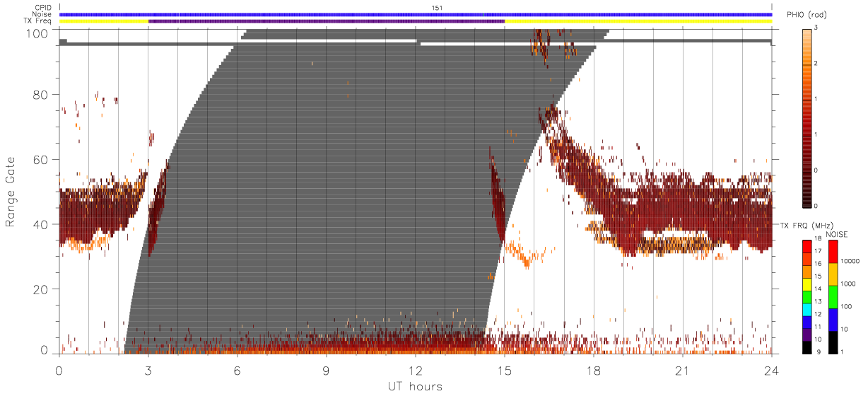Click the green swatch in NOISE legend

(x=833, y=297)
